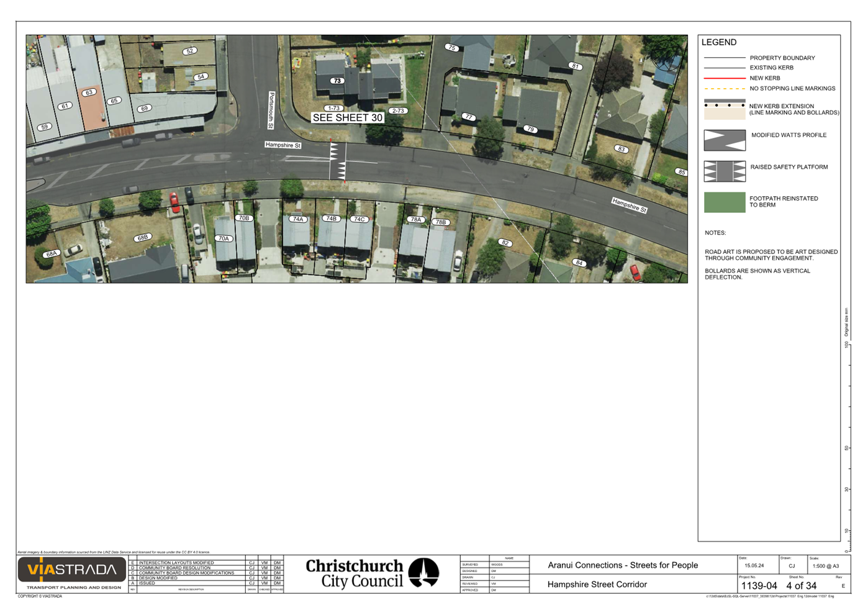Click the bollards vertical deflection note
868x614 pixels.
click(757, 274)
